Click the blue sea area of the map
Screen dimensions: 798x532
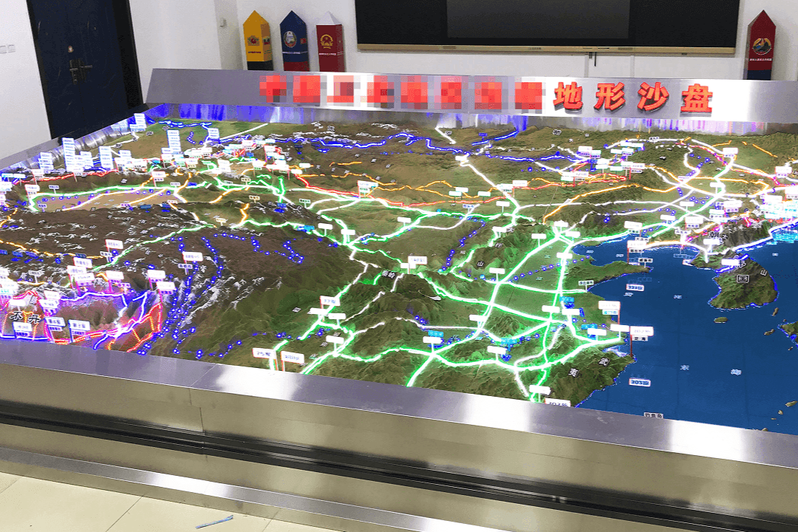pos(695,355)
